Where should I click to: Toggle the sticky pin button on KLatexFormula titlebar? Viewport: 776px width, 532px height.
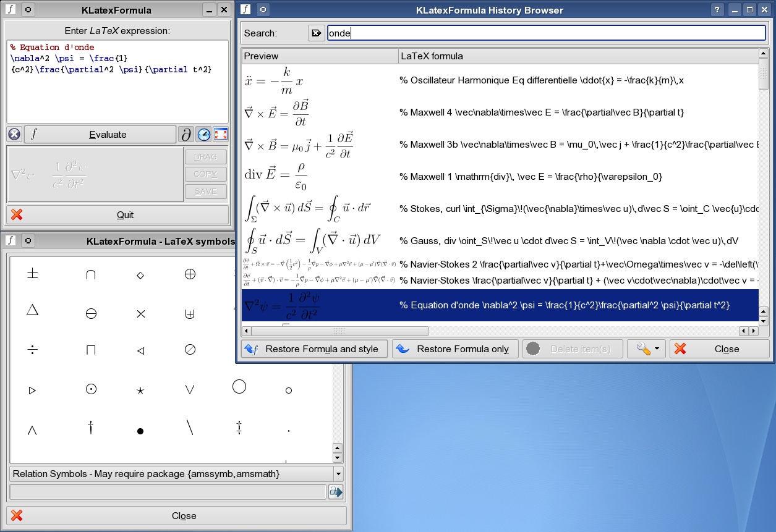28,10
